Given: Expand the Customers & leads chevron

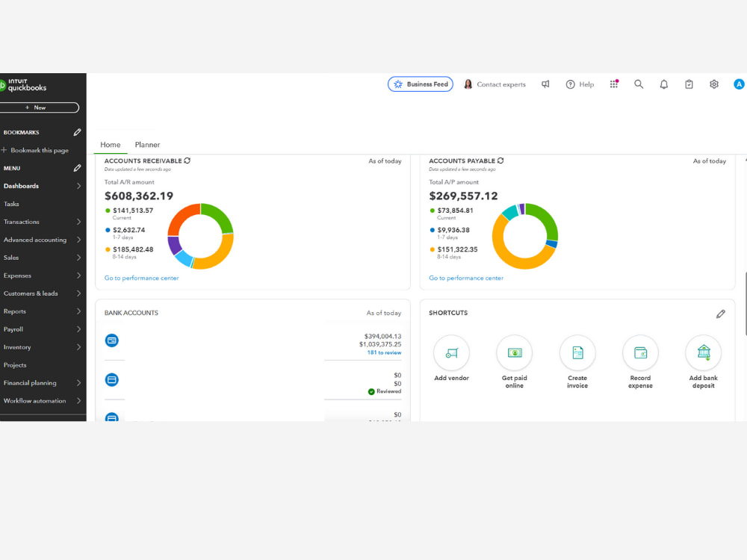Looking at the screenshot, I should point(78,293).
